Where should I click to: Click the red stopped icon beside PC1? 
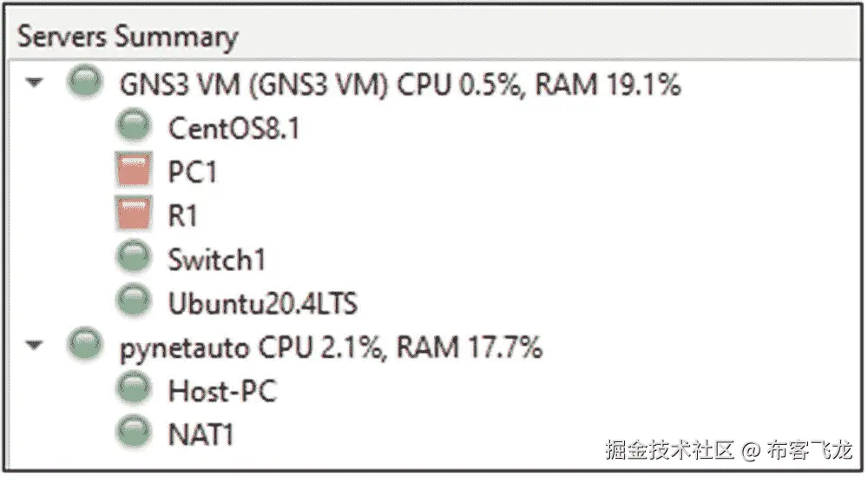[x=132, y=171]
